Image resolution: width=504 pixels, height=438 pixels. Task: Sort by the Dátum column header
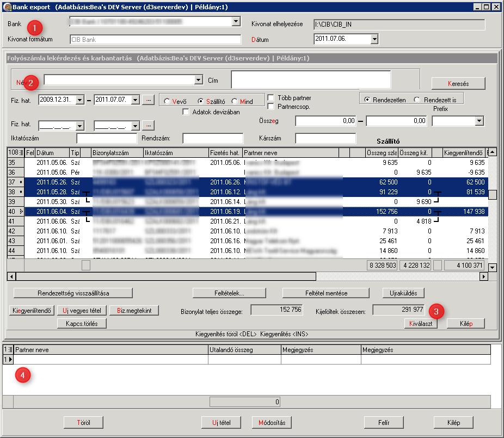[52, 153]
